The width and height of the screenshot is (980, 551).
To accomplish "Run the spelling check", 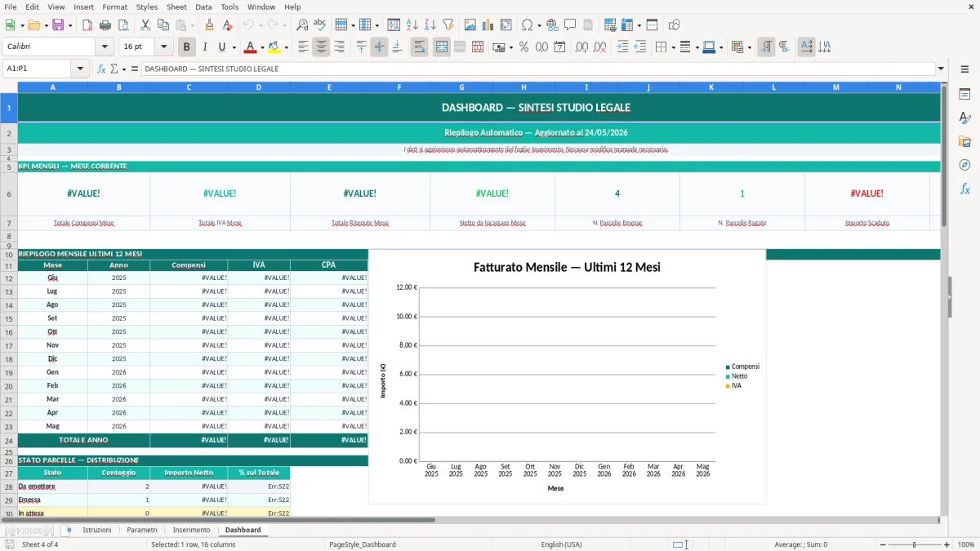I will 320,25.
